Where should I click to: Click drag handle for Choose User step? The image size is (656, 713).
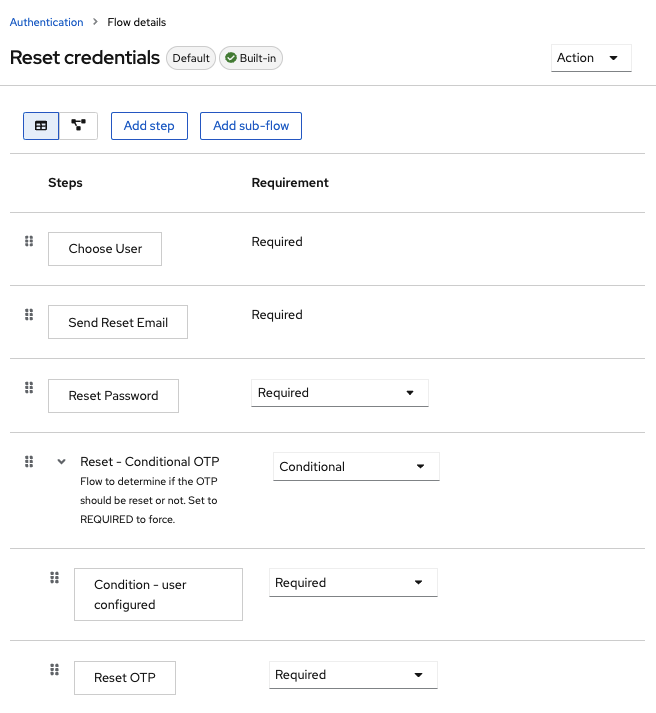click(x=29, y=241)
